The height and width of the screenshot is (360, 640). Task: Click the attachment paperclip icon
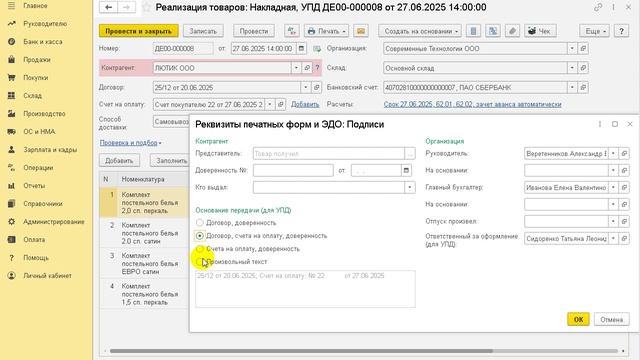[x=513, y=31]
